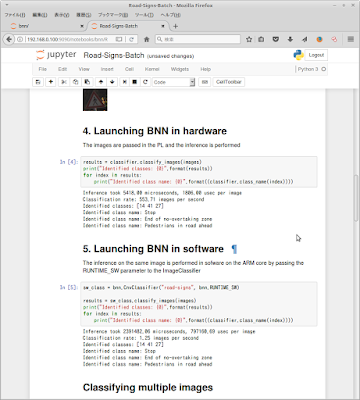Save the notebook with the floppy disk icon
The width and height of the screenshot is (360, 400).
38,82
